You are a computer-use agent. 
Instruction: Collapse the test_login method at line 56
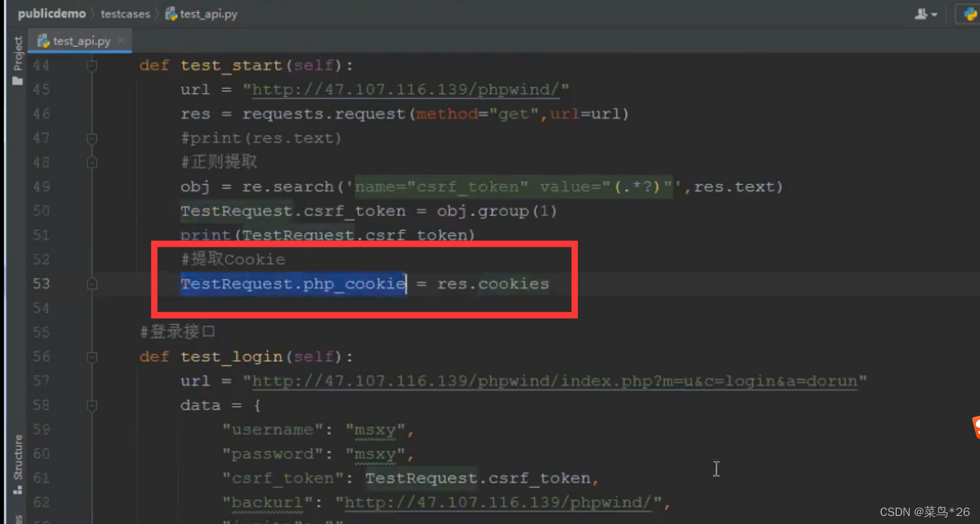pos(92,357)
